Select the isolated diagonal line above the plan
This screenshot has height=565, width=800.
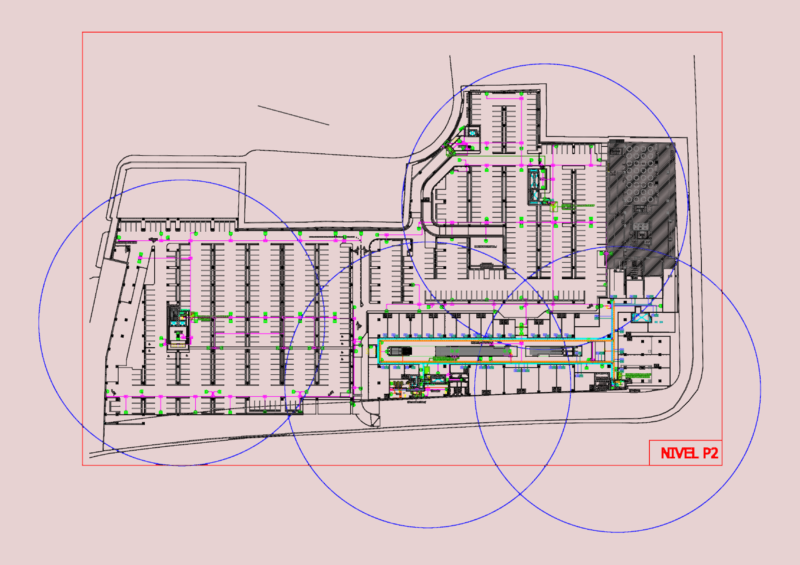pos(293,115)
